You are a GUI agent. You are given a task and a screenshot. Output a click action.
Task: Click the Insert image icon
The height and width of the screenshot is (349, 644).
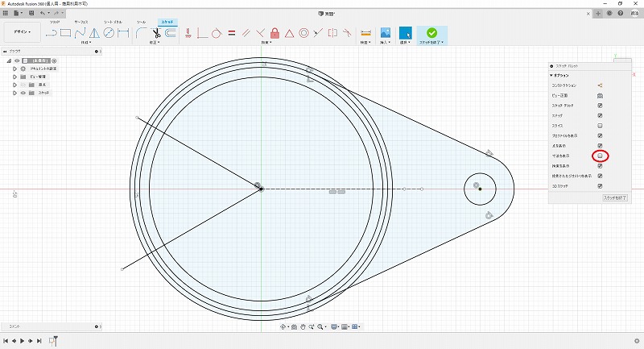(x=386, y=33)
